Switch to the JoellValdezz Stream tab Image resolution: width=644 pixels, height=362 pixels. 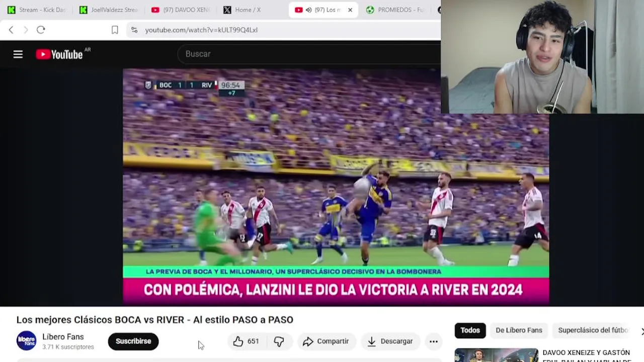108,10
